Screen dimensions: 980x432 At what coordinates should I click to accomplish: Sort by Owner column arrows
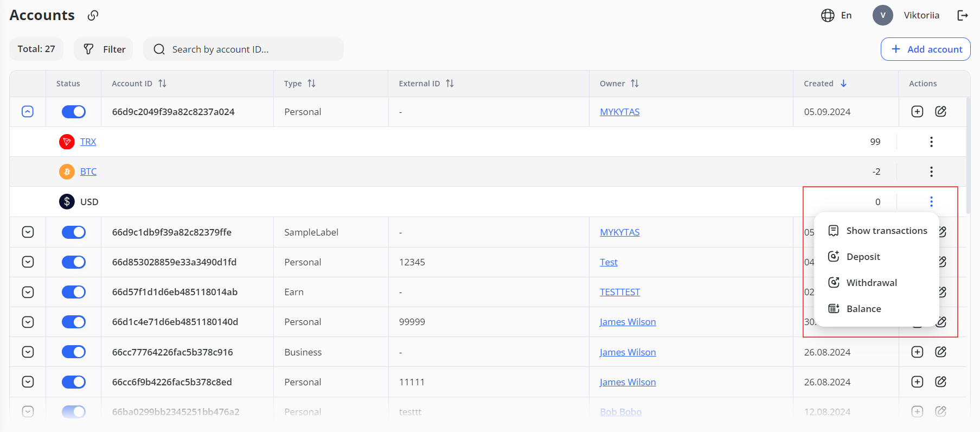pos(635,83)
